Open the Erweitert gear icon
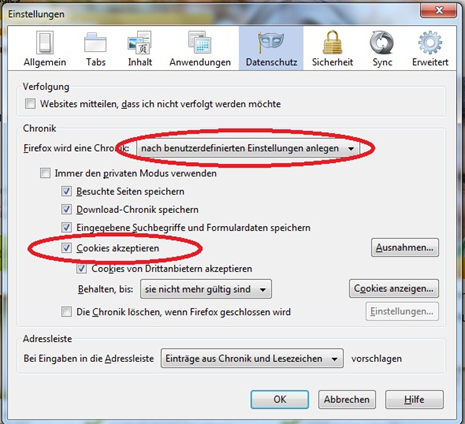 tap(430, 43)
